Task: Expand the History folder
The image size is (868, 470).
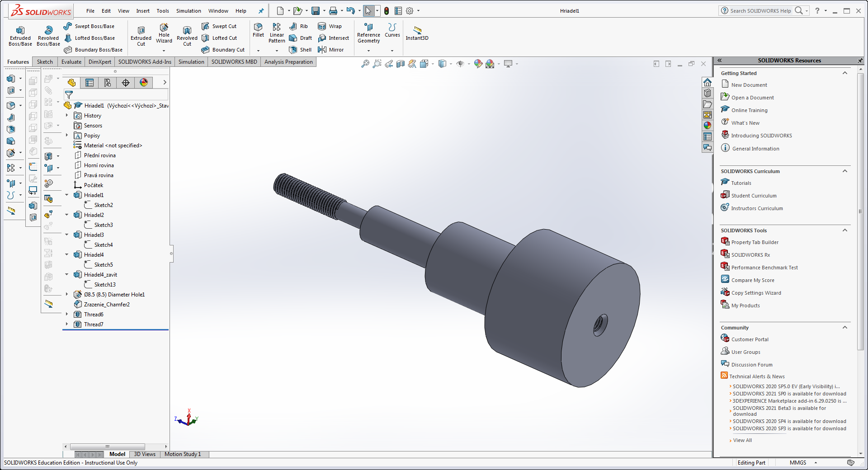Action: 67,116
